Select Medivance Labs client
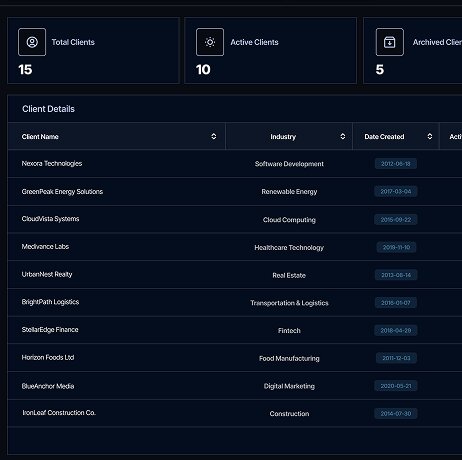 tap(45, 247)
